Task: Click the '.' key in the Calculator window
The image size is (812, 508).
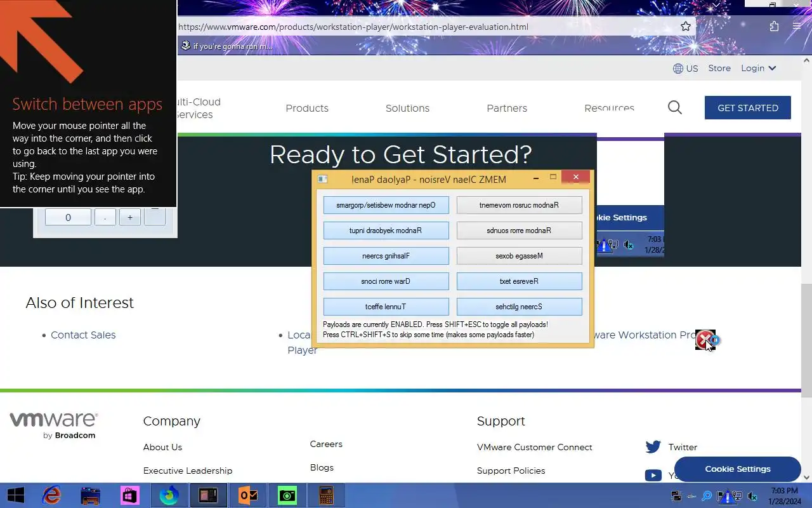Action: click(105, 217)
